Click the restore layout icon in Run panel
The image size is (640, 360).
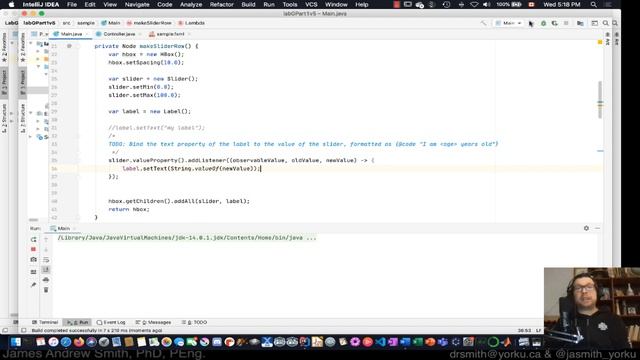click(x=33, y=272)
